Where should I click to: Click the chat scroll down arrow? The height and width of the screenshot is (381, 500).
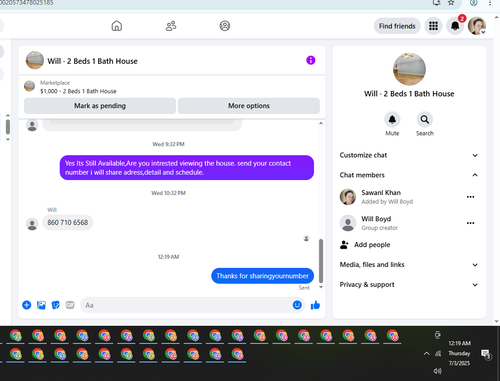321,287
